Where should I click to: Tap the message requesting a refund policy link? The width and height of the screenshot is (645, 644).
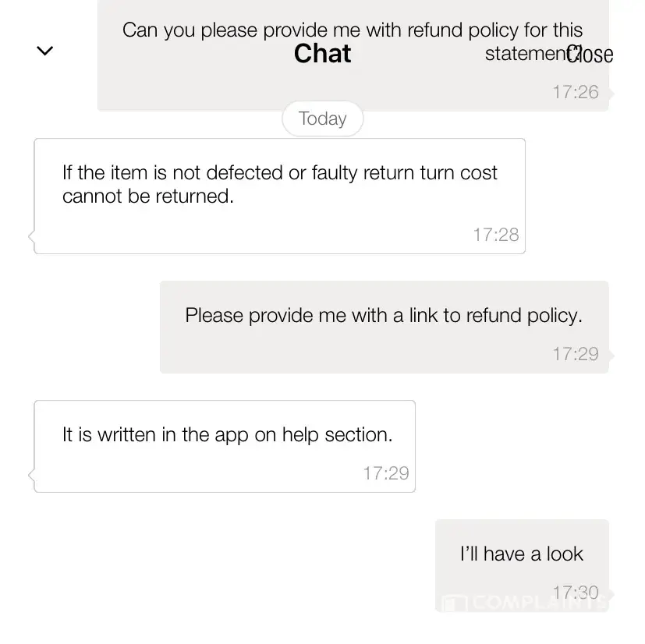tap(383, 316)
